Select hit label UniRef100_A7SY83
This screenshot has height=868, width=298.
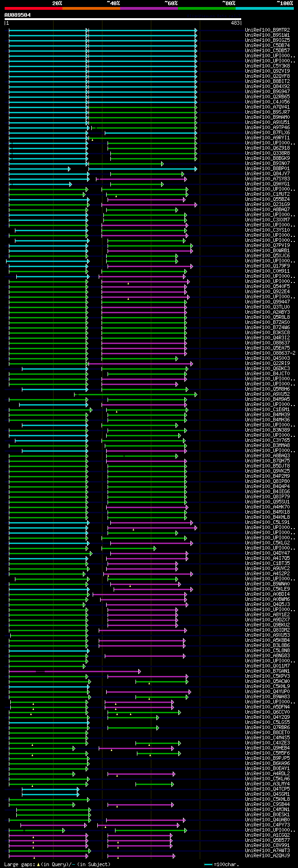coord(267,179)
